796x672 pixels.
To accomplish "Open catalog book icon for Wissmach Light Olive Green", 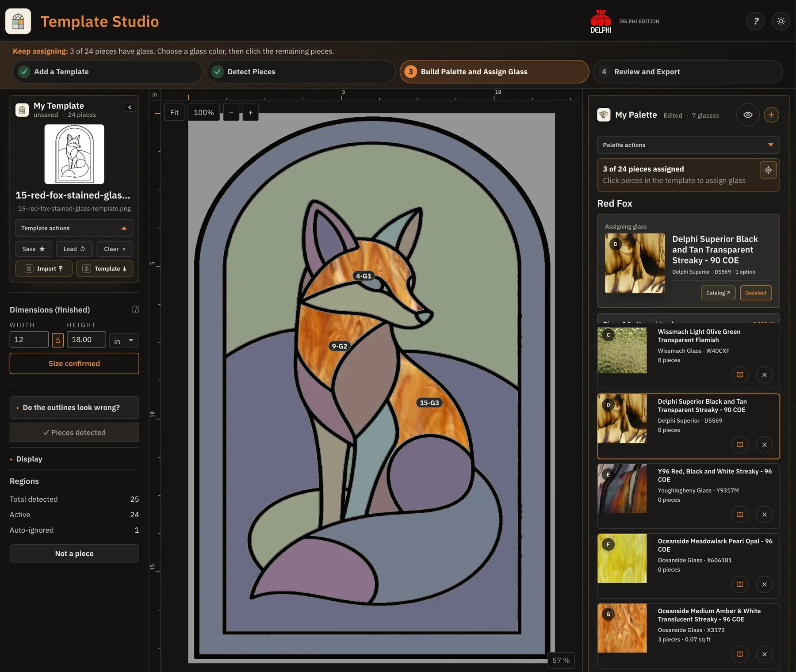I will (740, 375).
